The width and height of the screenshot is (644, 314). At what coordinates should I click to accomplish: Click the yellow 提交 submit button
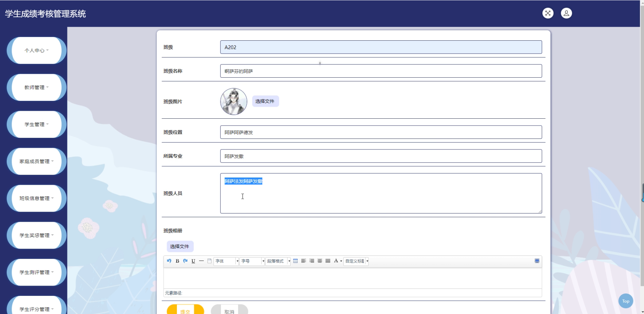(x=185, y=309)
